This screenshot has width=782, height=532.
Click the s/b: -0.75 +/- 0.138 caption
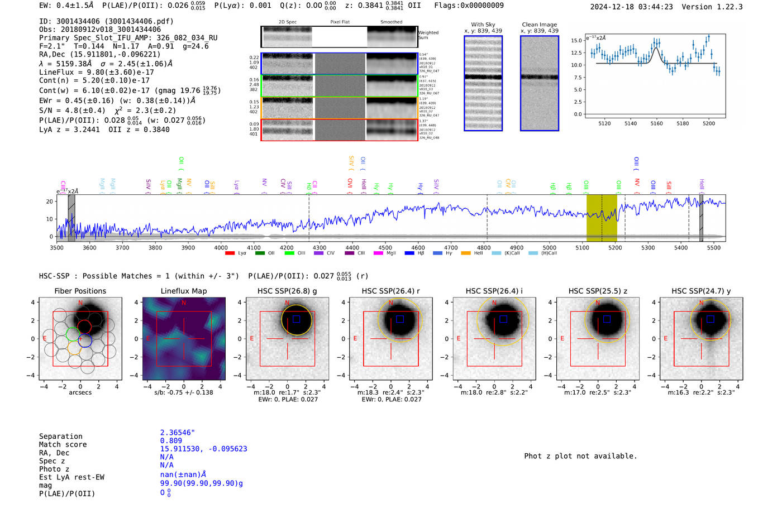tap(184, 392)
